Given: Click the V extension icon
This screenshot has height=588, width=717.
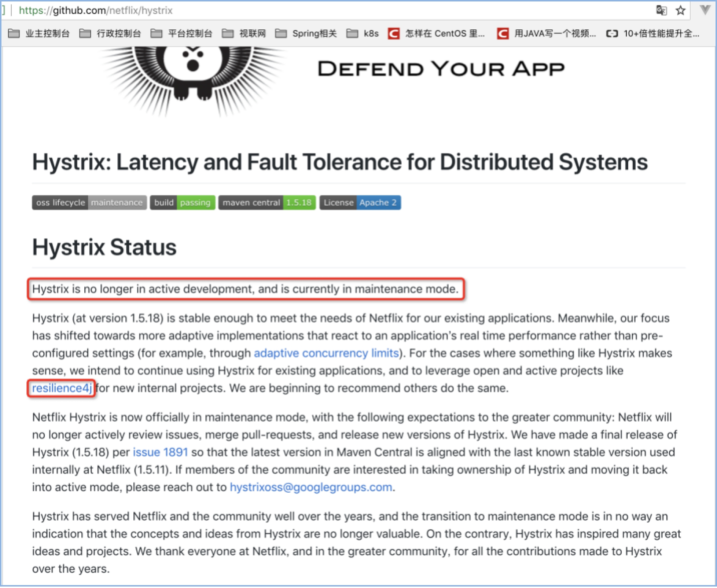Looking at the screenshot, I should pyautogui.click(x=705, y=10).
